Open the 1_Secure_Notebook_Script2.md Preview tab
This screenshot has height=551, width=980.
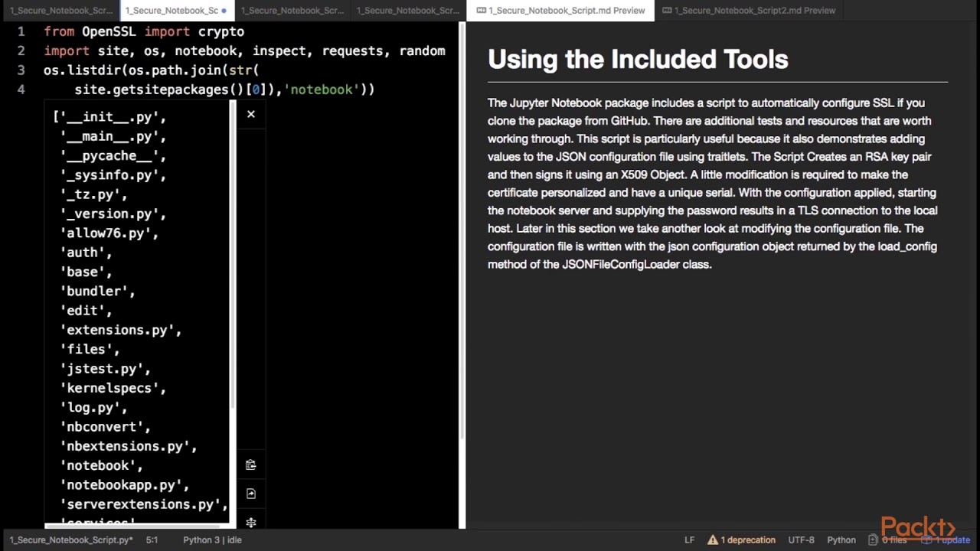[x=749, y=11]
